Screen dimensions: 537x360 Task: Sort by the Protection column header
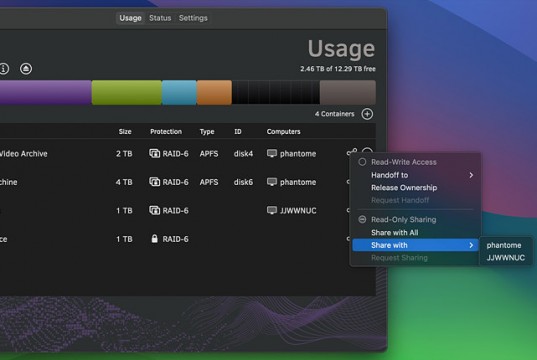[x=166, y=132]
